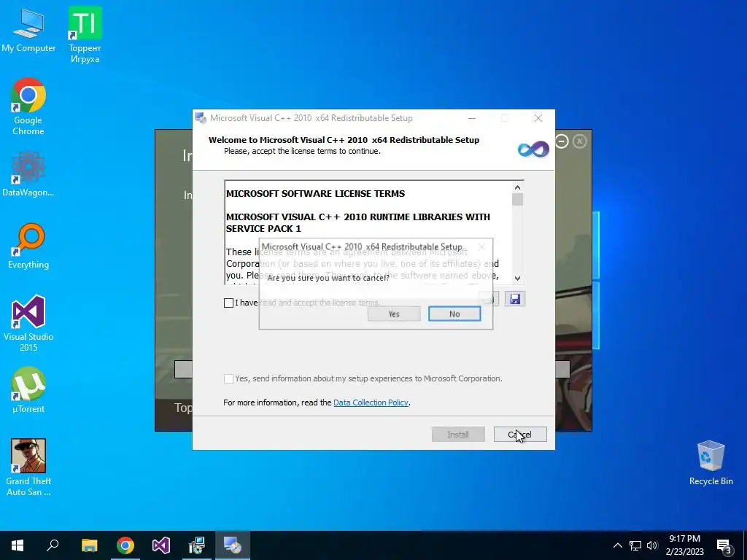
Task: Open the Windows Start menu
Action: click(x=18, y=545)
